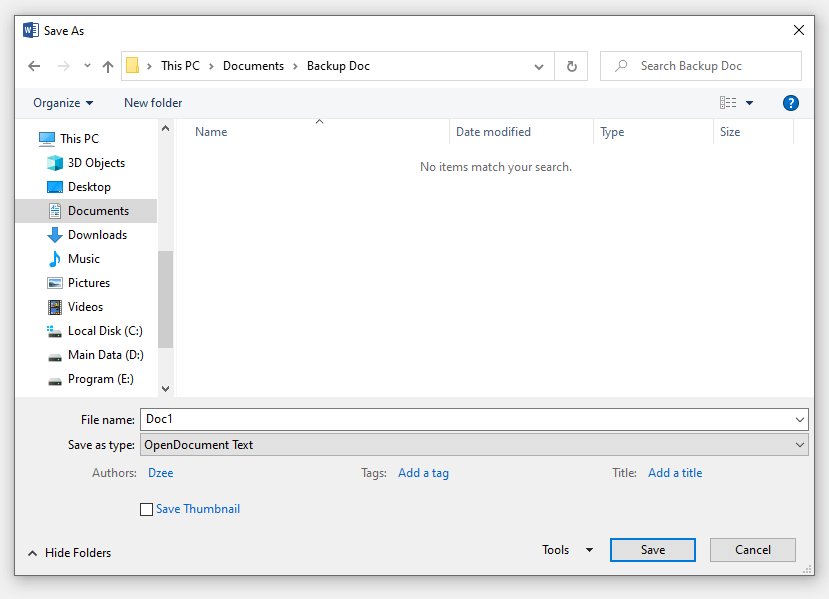Open the Save as type combo box

(474, 445)
